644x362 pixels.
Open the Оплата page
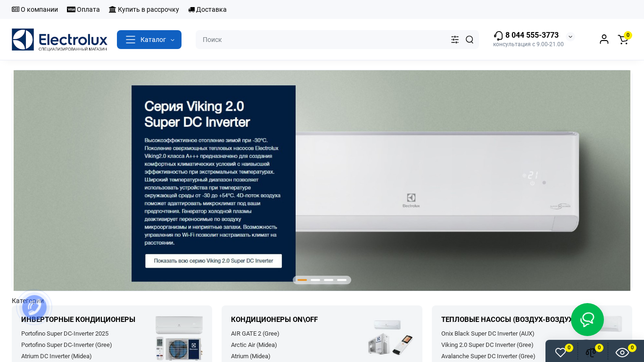(83, 9)
